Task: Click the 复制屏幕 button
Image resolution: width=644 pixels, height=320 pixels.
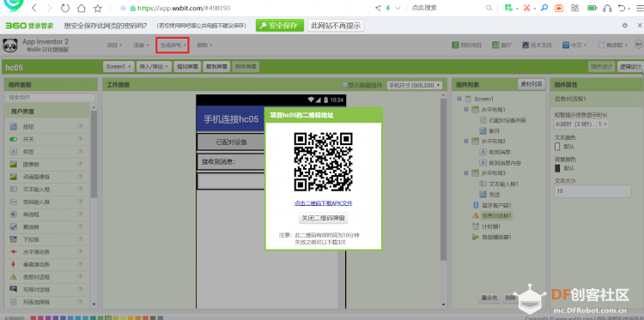Action: (216, 66)
